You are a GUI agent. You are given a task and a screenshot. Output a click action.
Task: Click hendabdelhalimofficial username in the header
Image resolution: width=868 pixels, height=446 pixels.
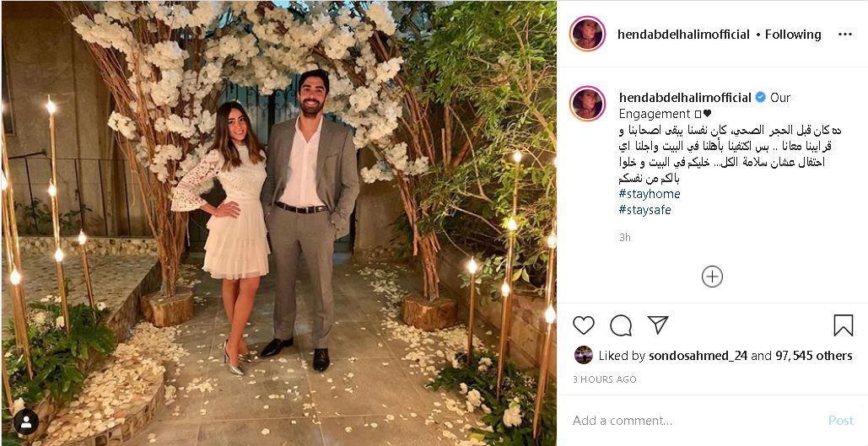(683, 35)
